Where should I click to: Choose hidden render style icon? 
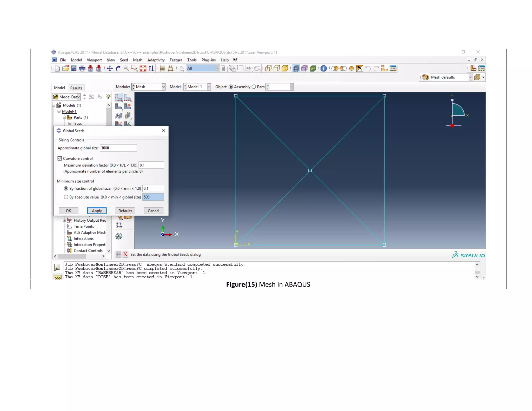pyautogui.click(x=277, y=69)
